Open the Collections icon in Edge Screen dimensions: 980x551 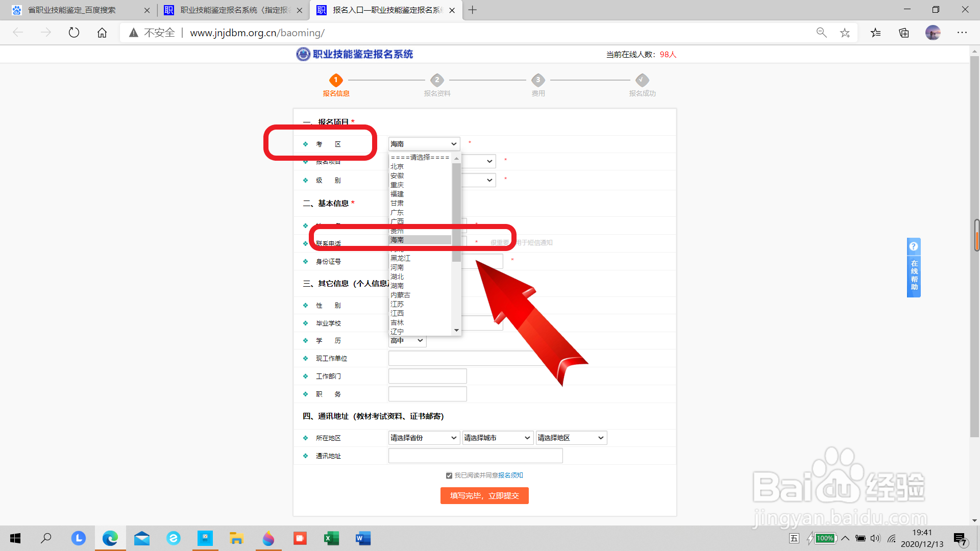pyautogui.click(x=903, y=32)
